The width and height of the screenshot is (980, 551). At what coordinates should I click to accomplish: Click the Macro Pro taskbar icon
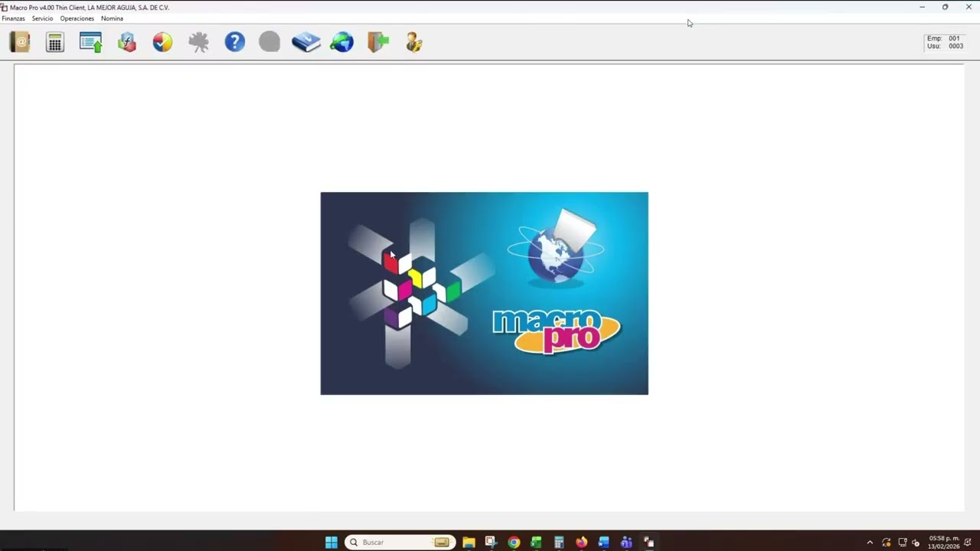[x=648, y=542]
